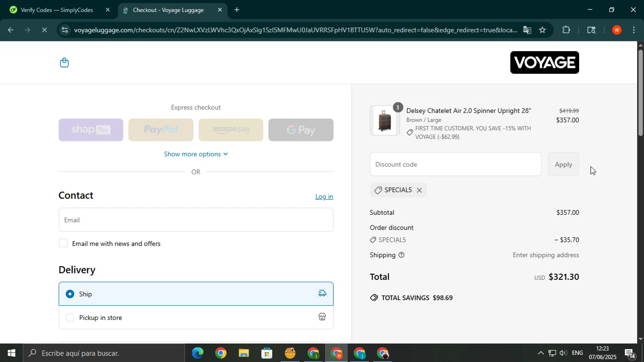This screenshot has height=362, width=644.
Task: Open the taskbar clock showing 12:23
Action: tap(602, 353)
